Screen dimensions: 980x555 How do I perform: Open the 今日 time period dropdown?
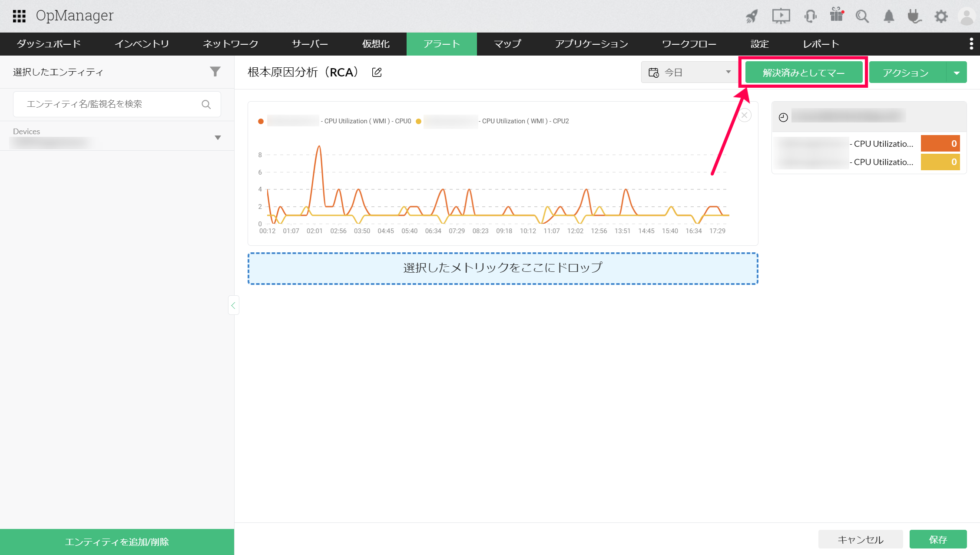pyautogui.click(x=689, y=72)
